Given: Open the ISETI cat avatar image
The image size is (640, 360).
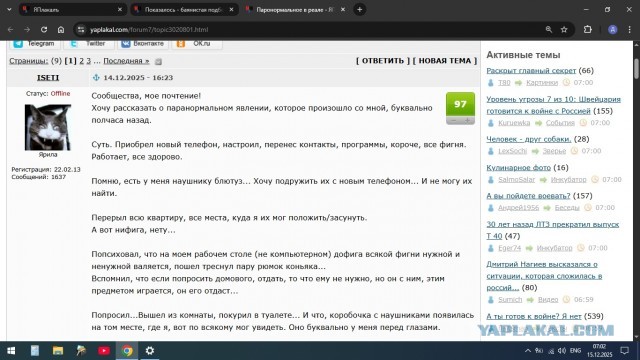Looking at the screenshot, I should tap(48, 127).
